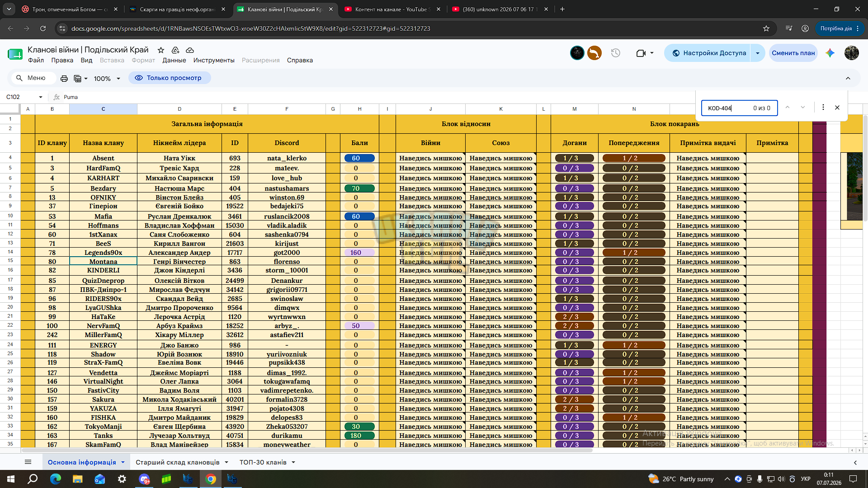The height and width of the screenshot is (488, 868).
Task: Close the find box
Action: pyautogui.click(x=837, y=108)
